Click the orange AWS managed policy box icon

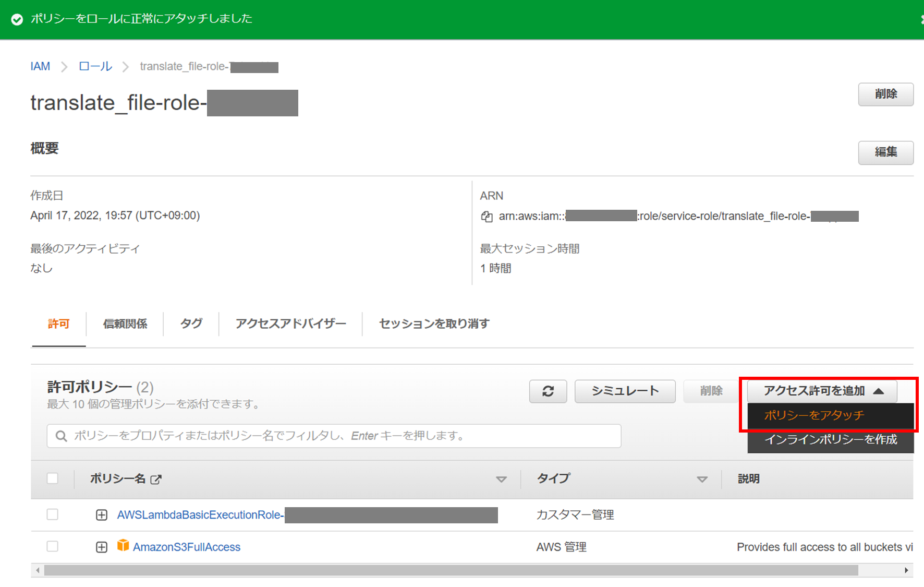tap(123, 546)
